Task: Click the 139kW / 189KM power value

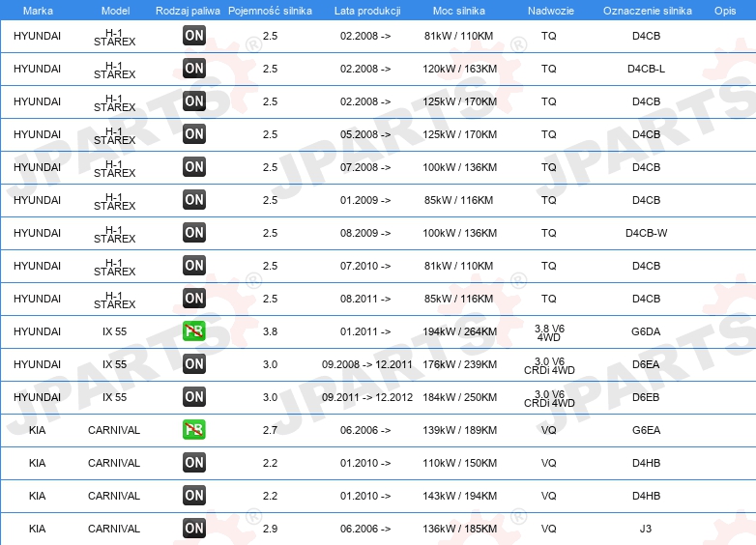Action: (459, 430)
